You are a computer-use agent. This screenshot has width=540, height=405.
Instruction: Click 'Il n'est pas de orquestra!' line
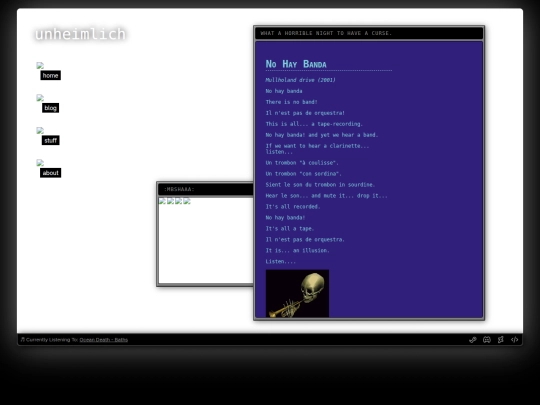pos(305,113)
